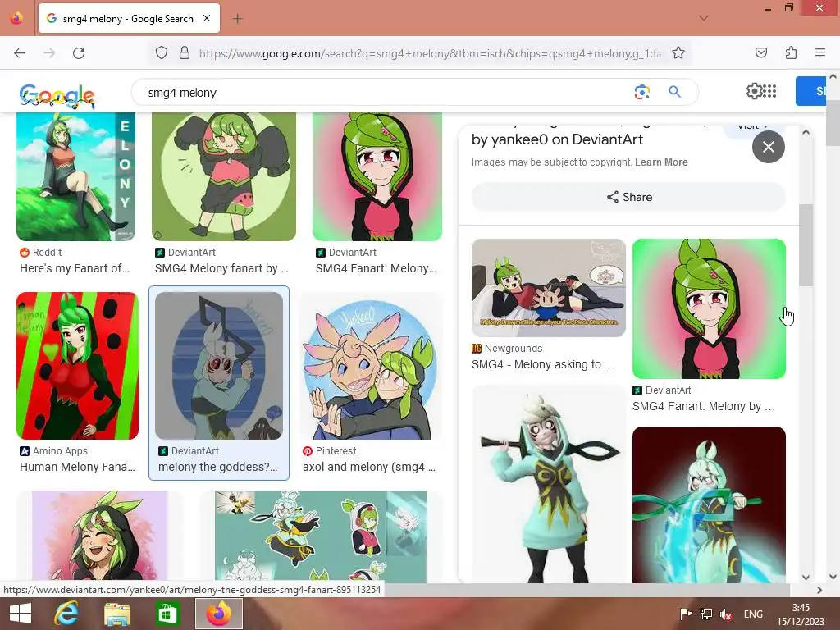Open the Windows Store taskbar icon
840x630 pixels.
(x=167, y=614)
